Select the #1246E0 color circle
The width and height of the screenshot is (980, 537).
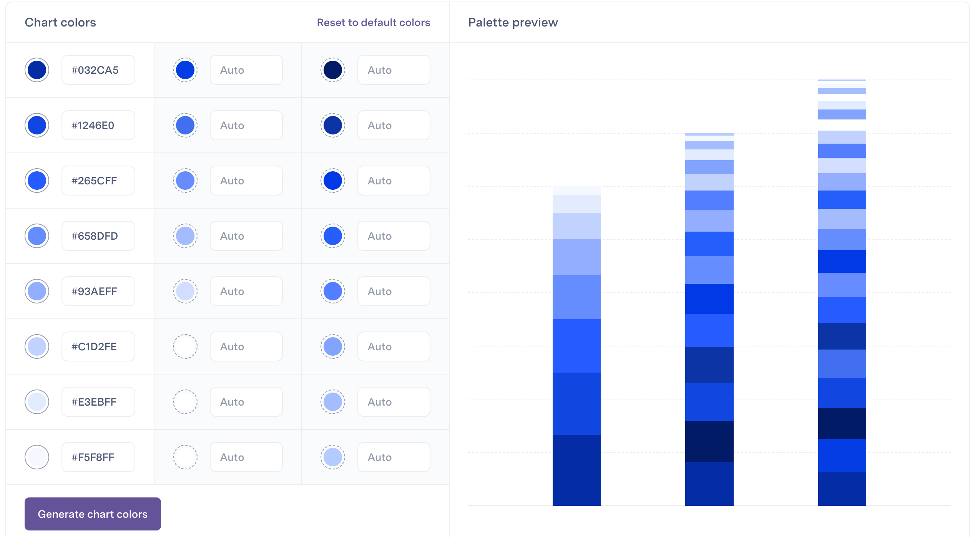click(x=37, y=125)
